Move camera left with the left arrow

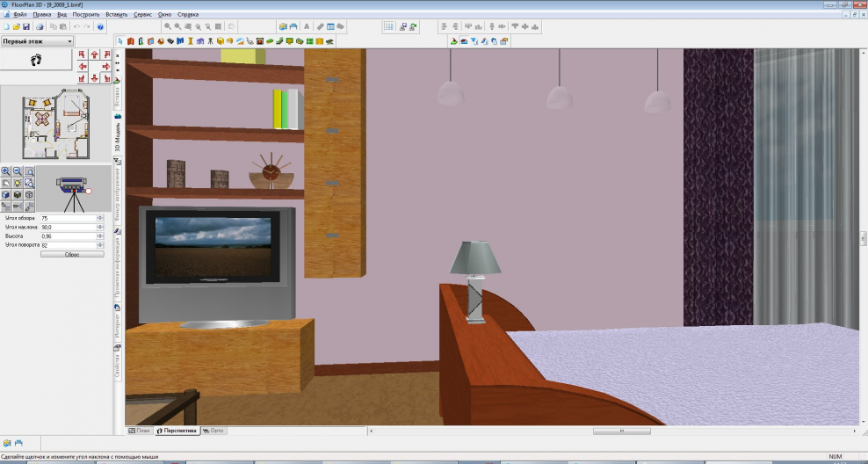pyautogui.click(x=83, y=67)
